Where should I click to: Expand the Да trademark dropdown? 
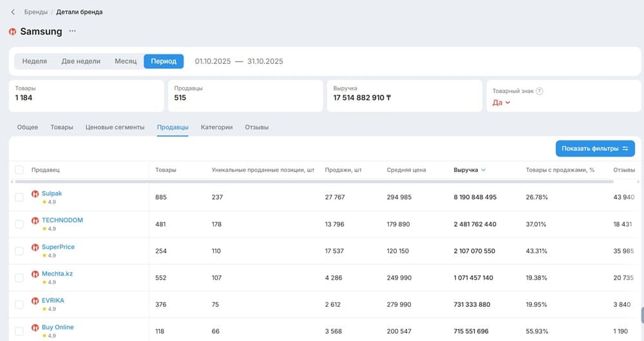(501, 102)
